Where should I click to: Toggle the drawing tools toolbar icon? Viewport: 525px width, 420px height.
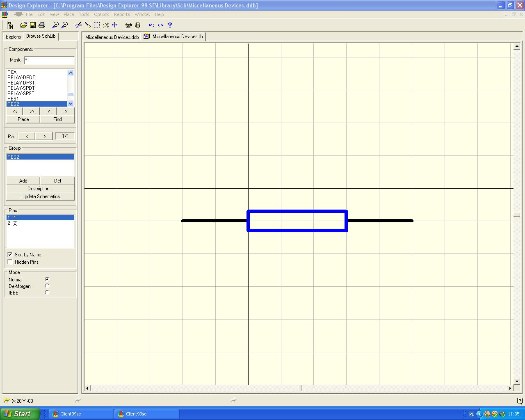tap(128, 25)
